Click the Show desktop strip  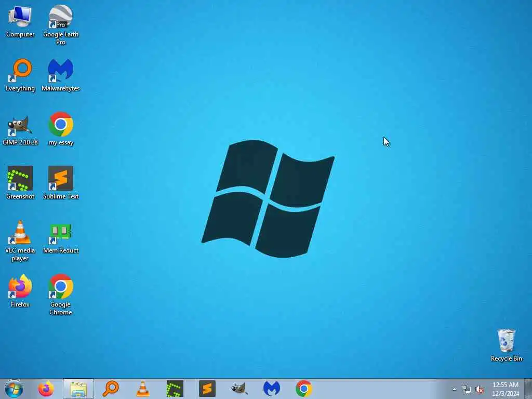[x=528, y=389]
